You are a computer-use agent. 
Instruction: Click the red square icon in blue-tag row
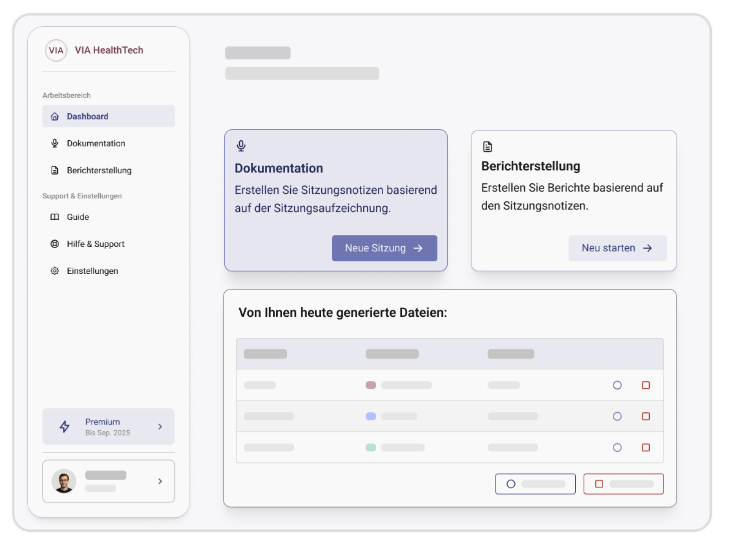[646, 416]
